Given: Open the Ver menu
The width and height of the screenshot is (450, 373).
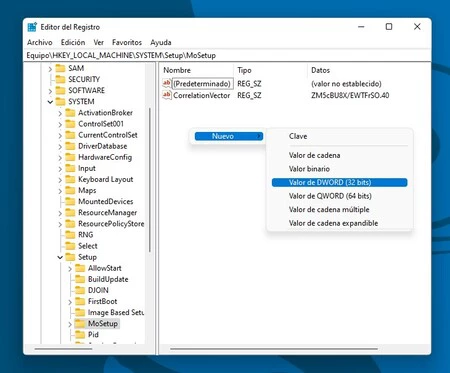Looking at the screenshot, I should click(x=99, y=42).
